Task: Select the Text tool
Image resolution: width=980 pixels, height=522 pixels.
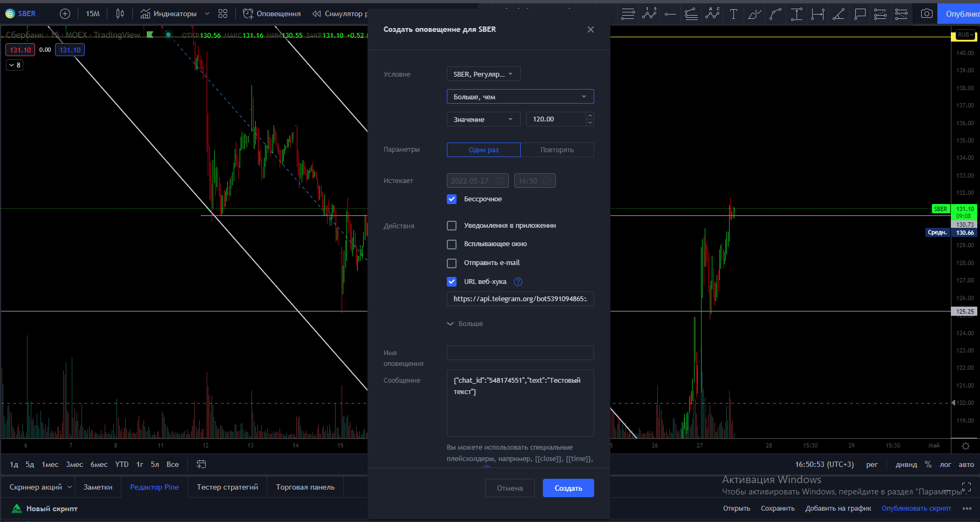Action: coord(733,14)
